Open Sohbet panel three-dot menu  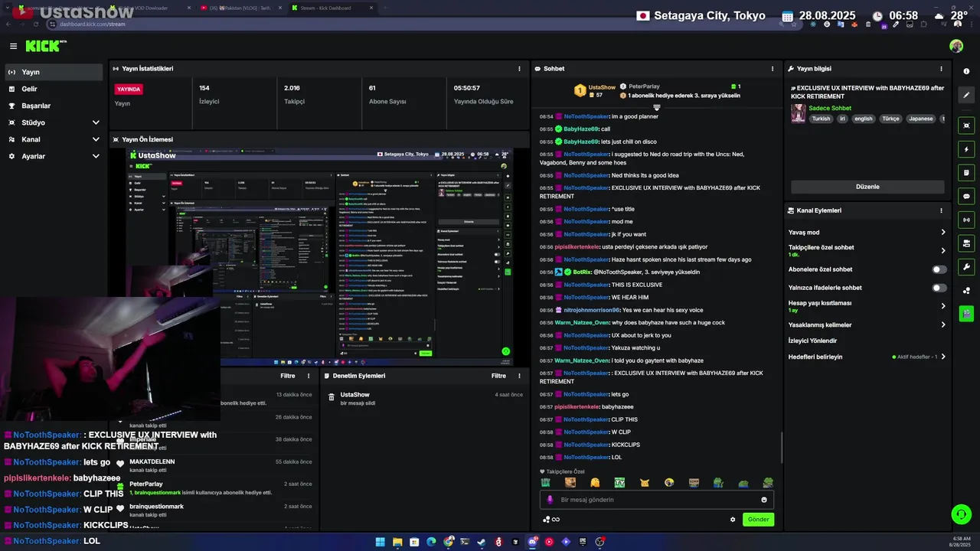click(x=773, y=69)
